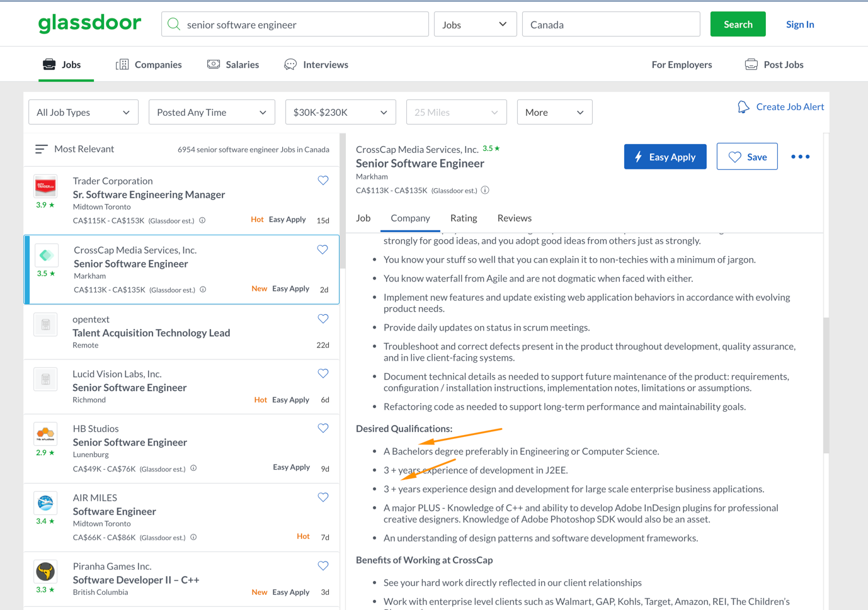The image size is (868, 610).
Task: Go to Interviews in navigation
Action: coord(326,64)
